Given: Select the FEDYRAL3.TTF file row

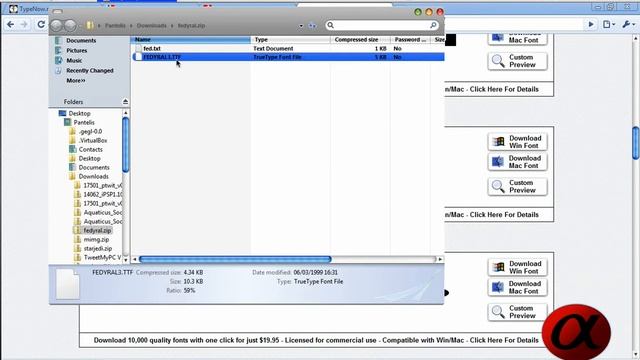Looking at the screenshot, I should point(288,57).
